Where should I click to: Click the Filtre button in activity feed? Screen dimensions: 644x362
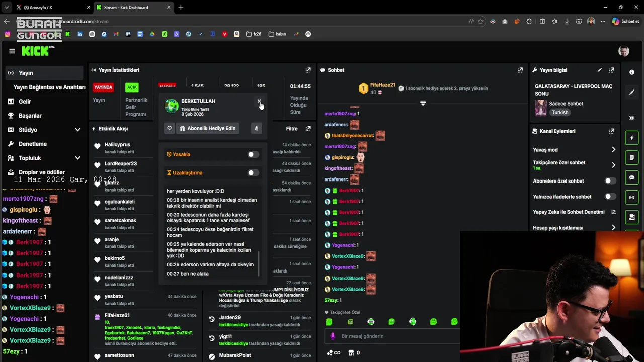[x=292, y=129]
